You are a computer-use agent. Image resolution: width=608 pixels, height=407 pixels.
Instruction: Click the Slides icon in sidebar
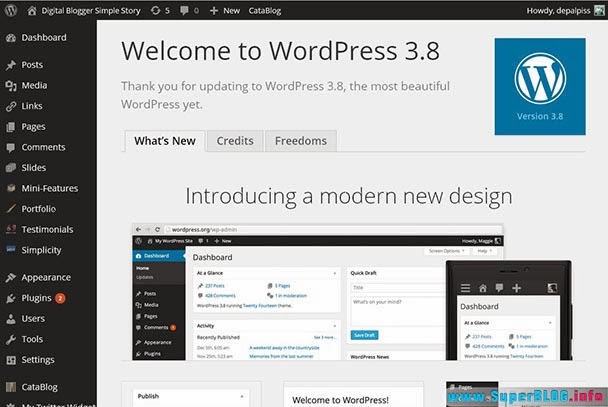(11, 168)
